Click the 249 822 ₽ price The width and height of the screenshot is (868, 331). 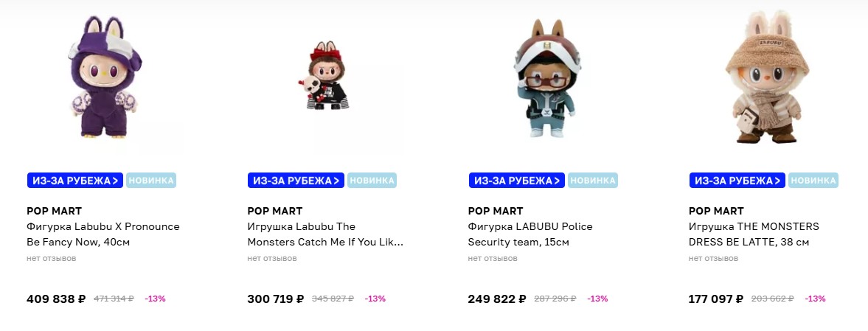[498, 299]
